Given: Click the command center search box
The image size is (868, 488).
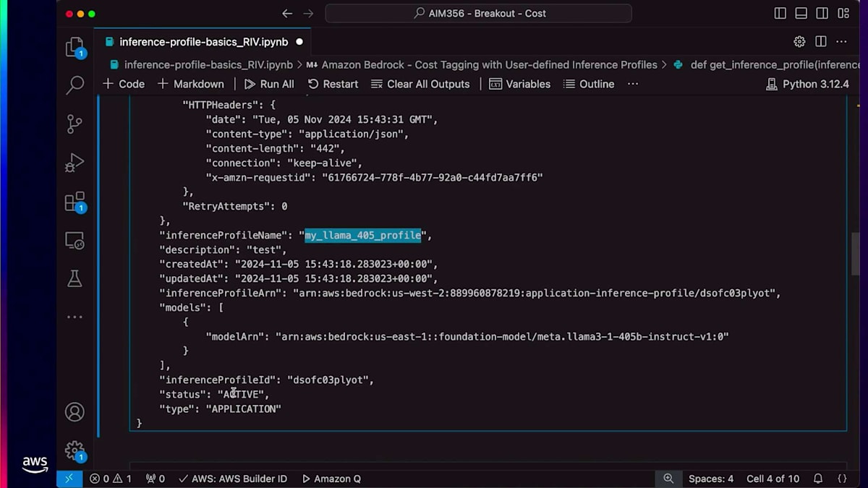Looking at the screenshot, I should [479, 14].
